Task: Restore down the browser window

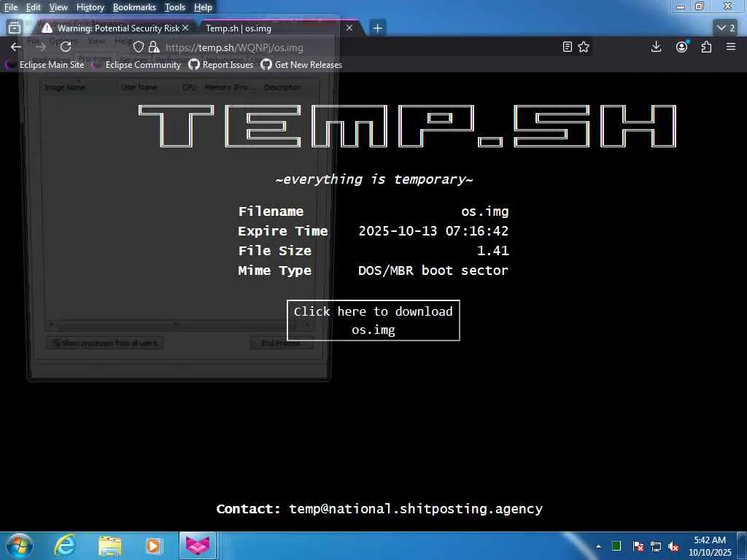Action: [700, 6]
